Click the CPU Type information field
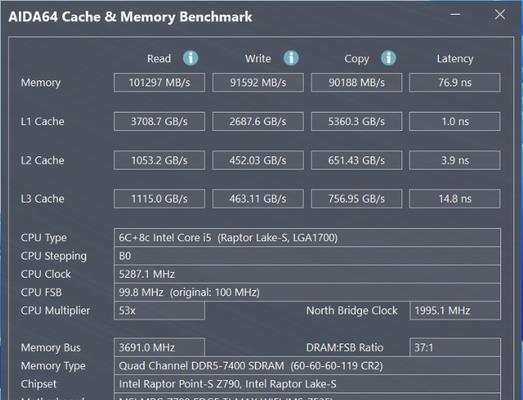 [x=307, y=238]
